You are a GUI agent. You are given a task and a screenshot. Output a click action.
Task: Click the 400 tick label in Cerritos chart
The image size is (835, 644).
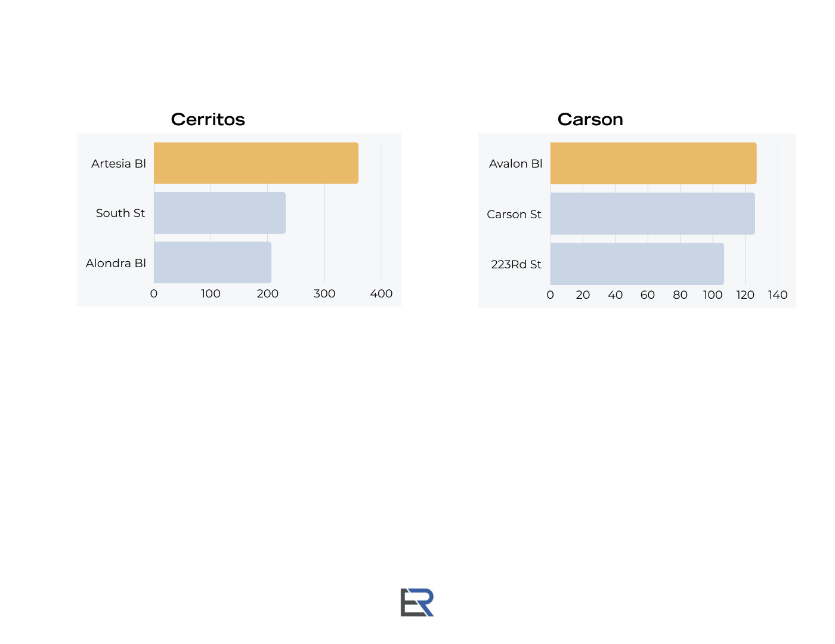point(381,293)
